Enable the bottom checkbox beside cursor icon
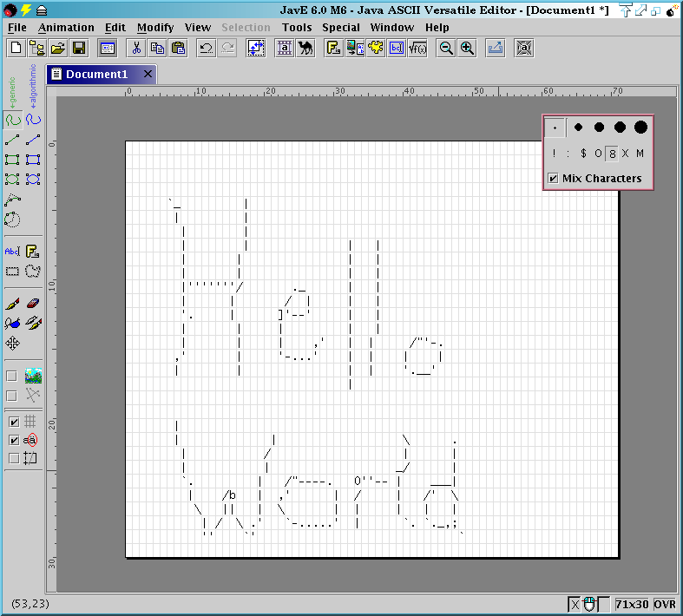This screenshot has height=616, width=683. [x=14, y=458]
